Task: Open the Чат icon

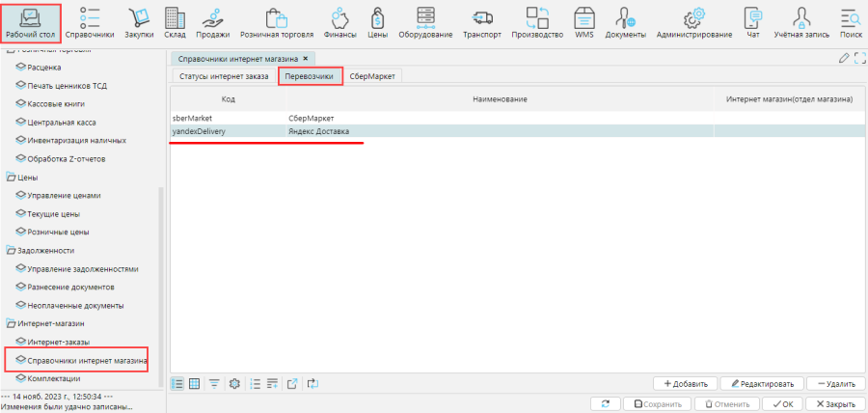Action: point(753,22)
